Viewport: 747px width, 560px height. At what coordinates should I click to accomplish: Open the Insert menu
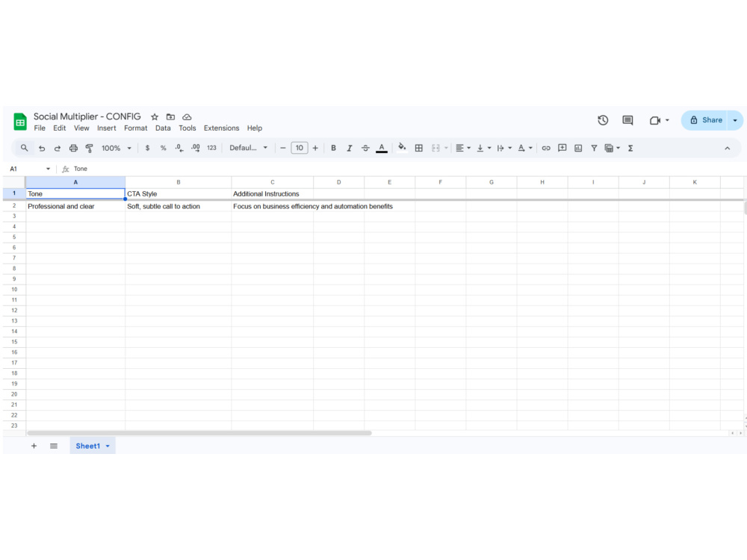pos(106,128)
